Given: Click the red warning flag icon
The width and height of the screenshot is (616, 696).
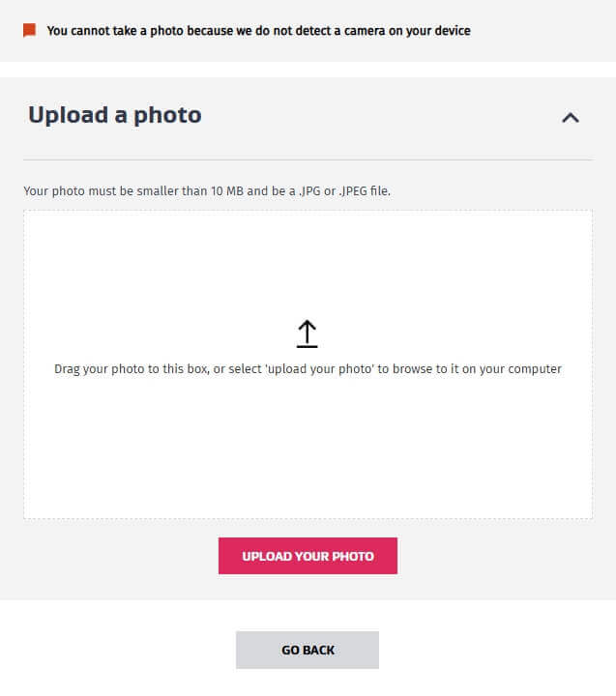Looking at the screenshot, I should click(29, 31).
